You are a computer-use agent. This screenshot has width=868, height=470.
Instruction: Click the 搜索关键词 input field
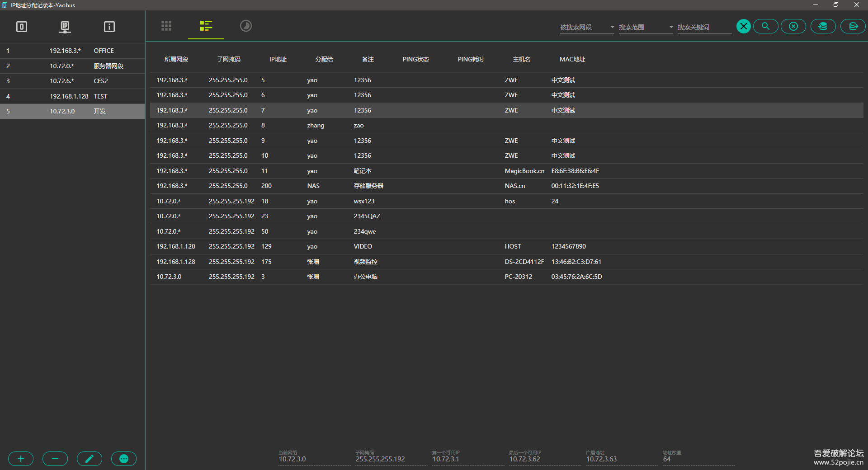click(x=704, y=27)
